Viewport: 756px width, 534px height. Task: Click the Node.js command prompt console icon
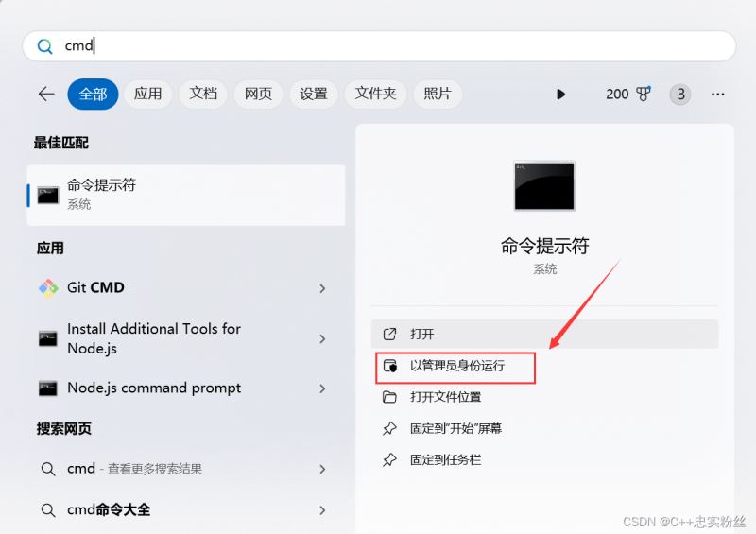(x=48, y=388)
